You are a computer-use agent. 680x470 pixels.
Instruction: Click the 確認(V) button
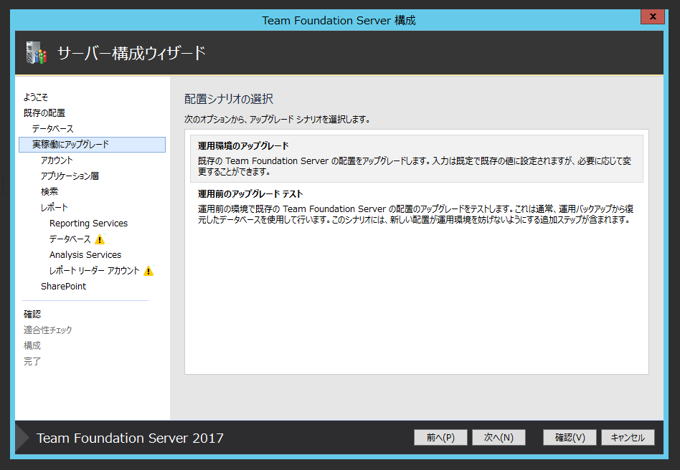point(570,437)
